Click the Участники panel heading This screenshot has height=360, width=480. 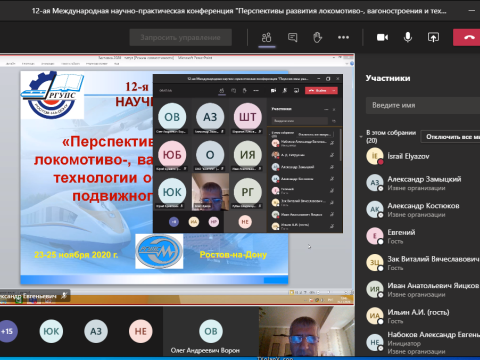388,78
